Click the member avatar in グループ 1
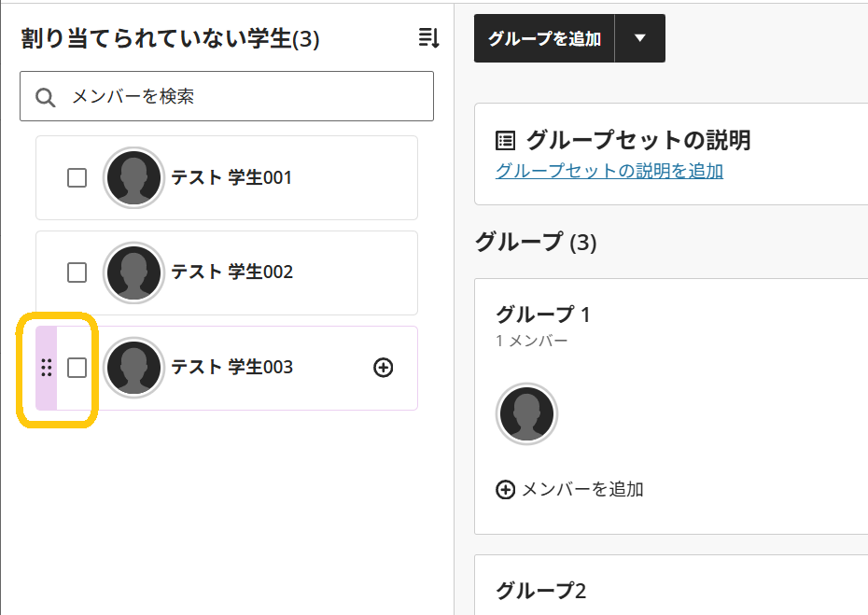This screenshot has width=868, height=615. pyautogui.click(x=526, y=413)
